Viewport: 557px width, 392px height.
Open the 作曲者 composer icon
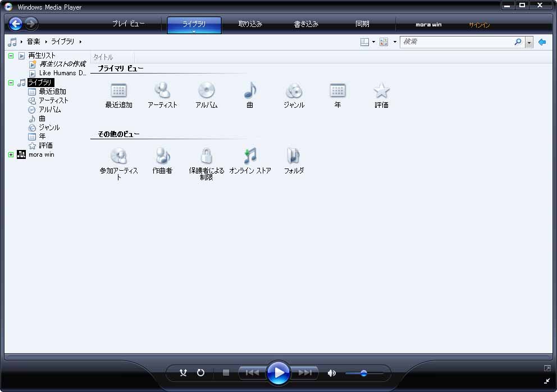click(163, 156)
